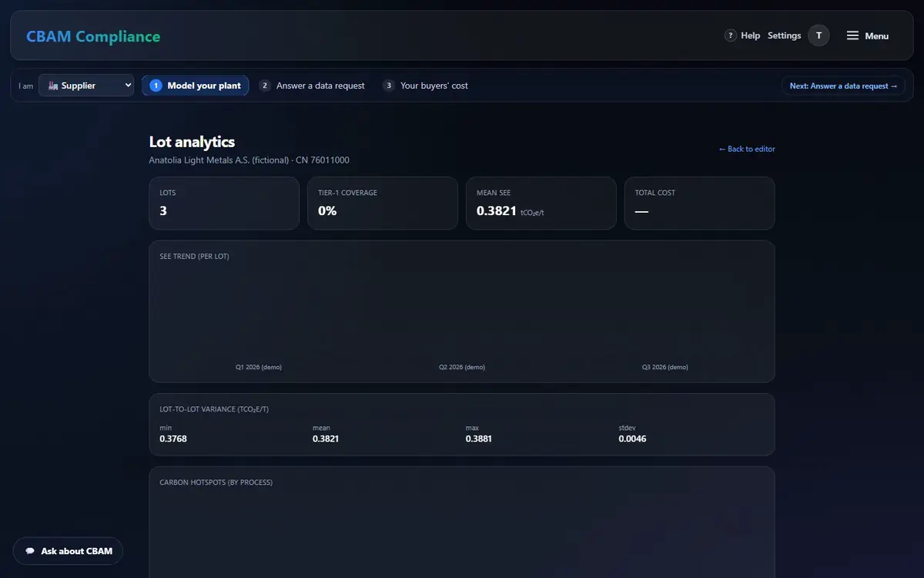Follow the Back to editor link
This screenshot has width=924, height=578.
click(746, 149)
